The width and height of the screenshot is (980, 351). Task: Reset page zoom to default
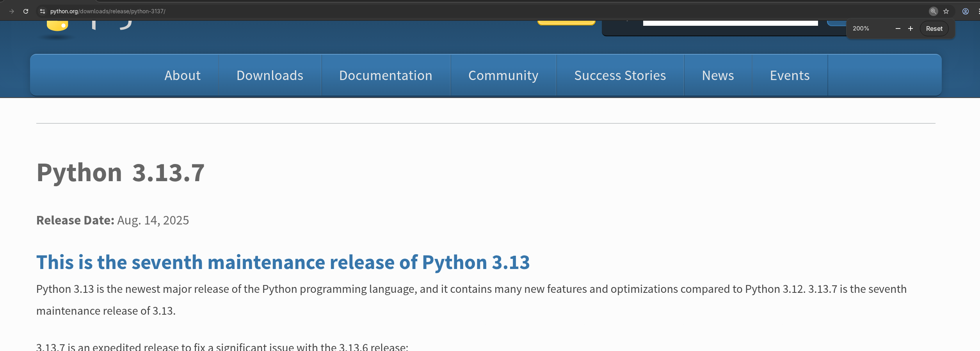pyautogui.click(x=934, y=29)
